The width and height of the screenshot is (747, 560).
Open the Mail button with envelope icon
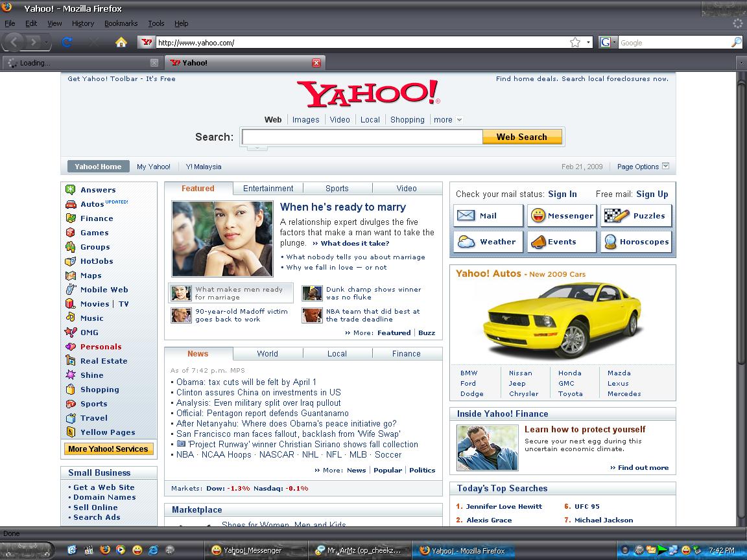pos(488,216)
